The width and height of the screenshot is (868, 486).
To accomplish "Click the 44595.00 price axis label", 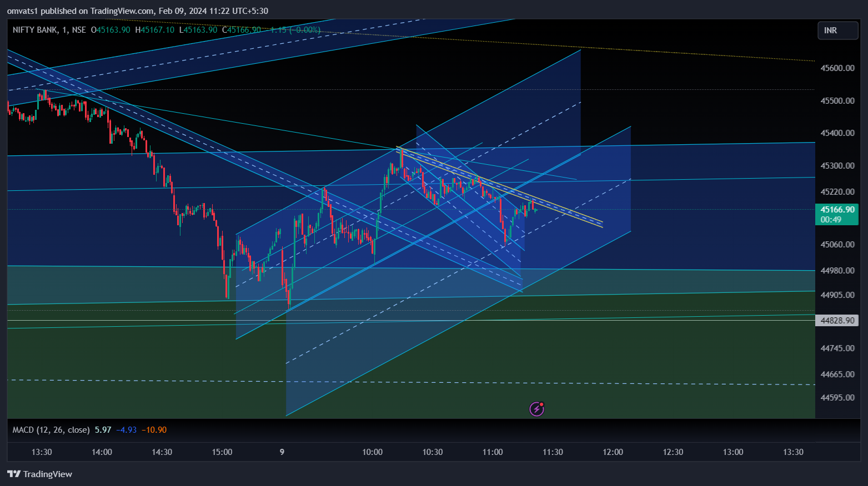I will pos(837,398).
